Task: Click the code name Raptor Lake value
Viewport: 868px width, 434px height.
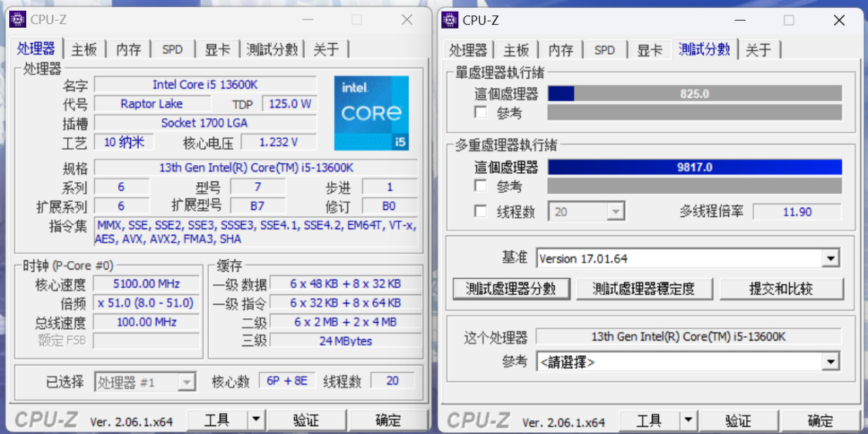Action: pyautogui.click(x=152, y=103)
